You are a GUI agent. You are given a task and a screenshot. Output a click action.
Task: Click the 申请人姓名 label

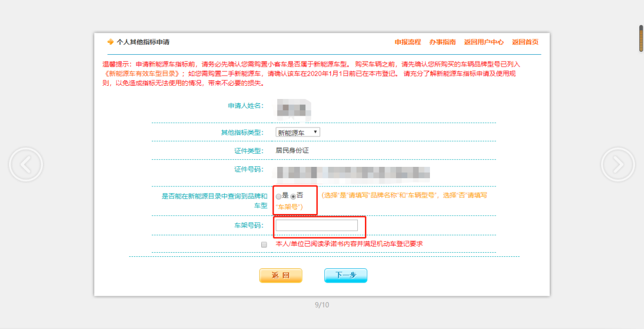tap(245, 105)
